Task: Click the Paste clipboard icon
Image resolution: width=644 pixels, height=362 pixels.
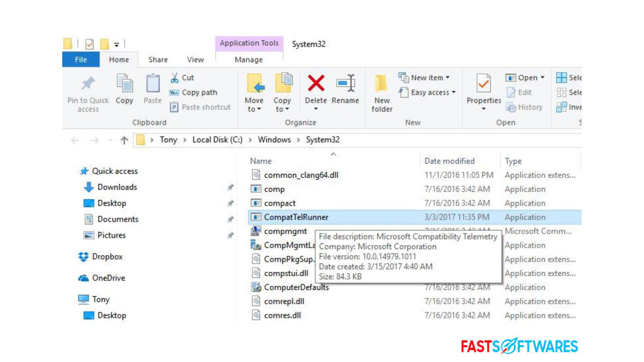Action: (x=153, y=83)
